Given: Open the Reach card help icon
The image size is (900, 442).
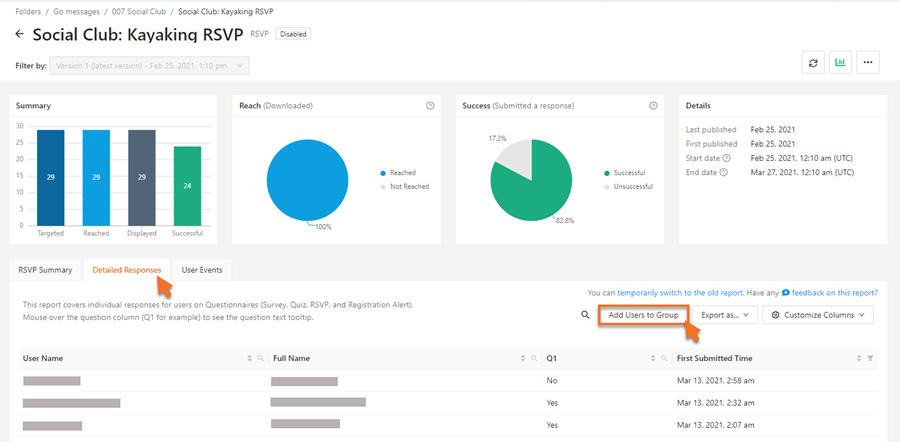Looking at the screenshot, I should [x=430, y=106].
